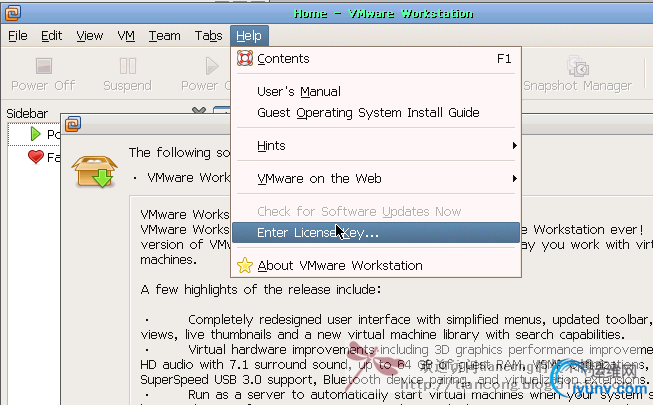Click the 'Sidebar' panel label
Screen dimensions: 653x405
coord(27,114)
